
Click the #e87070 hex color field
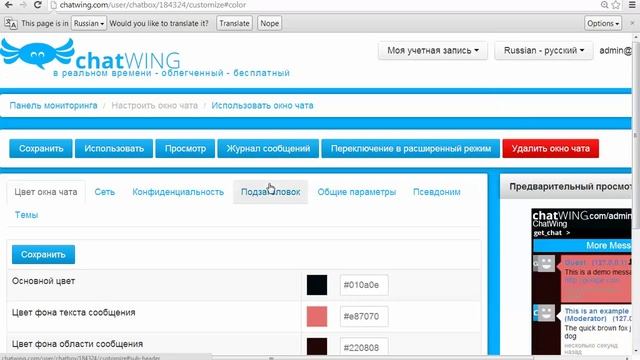click(x=364, y=316)
